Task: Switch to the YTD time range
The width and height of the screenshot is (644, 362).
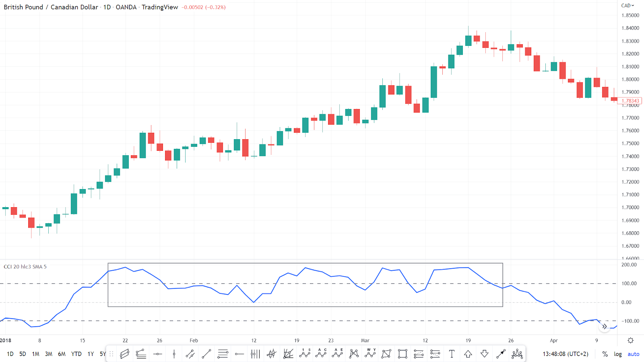Action: click(x=76, y=354)
